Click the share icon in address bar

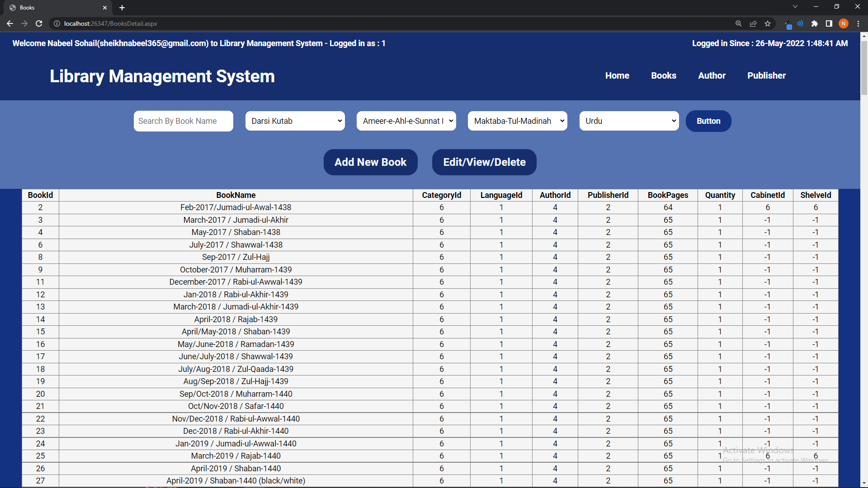[x=753, y=23]
